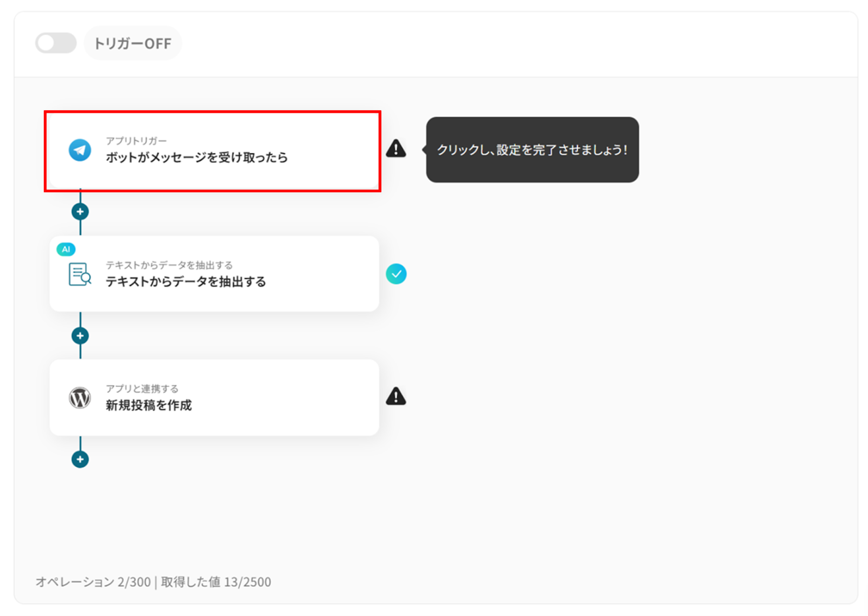Click the アプリと連携する label text

click(142, 389)
